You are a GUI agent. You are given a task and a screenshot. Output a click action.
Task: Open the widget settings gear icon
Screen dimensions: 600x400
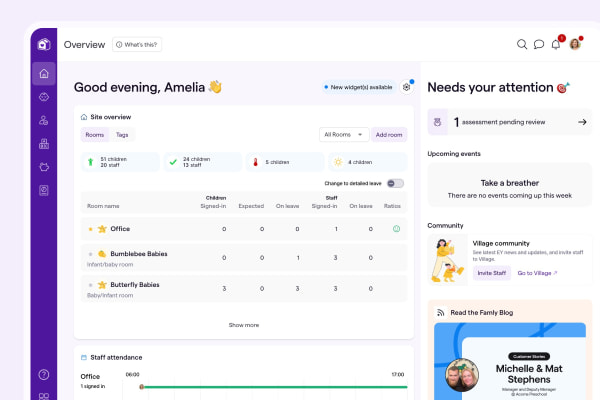tap(407, 87)
